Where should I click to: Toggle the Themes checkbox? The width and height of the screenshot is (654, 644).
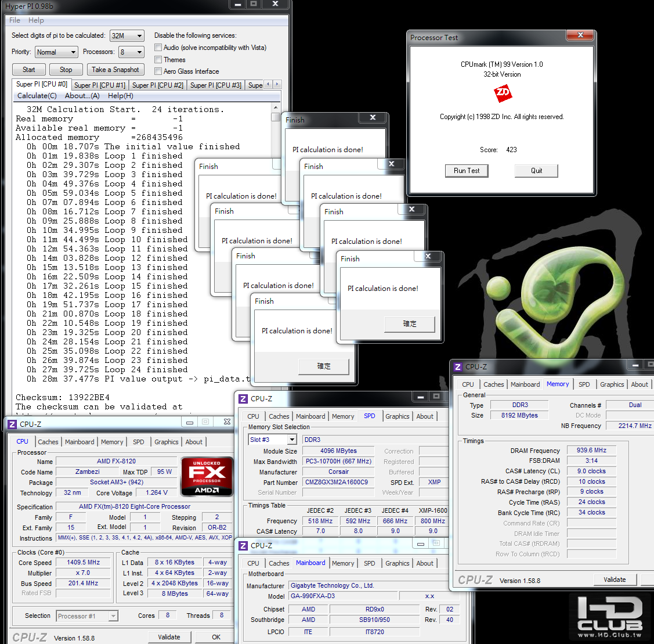coord(158,60)
